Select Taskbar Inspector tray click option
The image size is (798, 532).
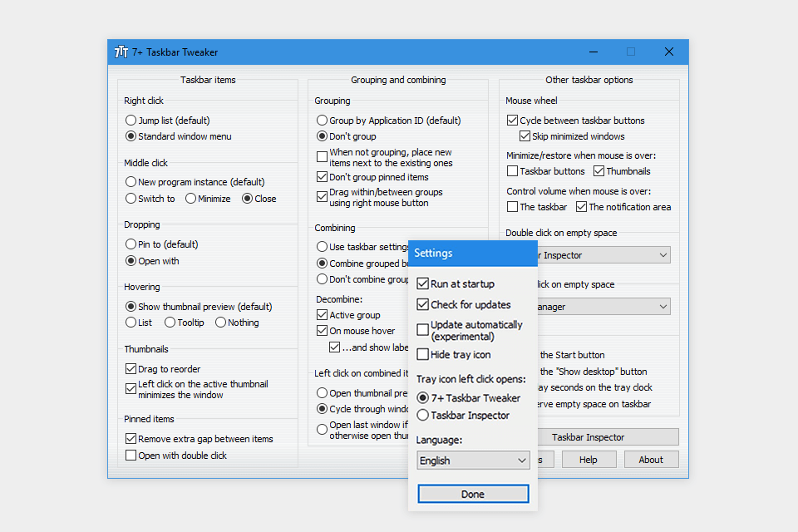point(422,415)
